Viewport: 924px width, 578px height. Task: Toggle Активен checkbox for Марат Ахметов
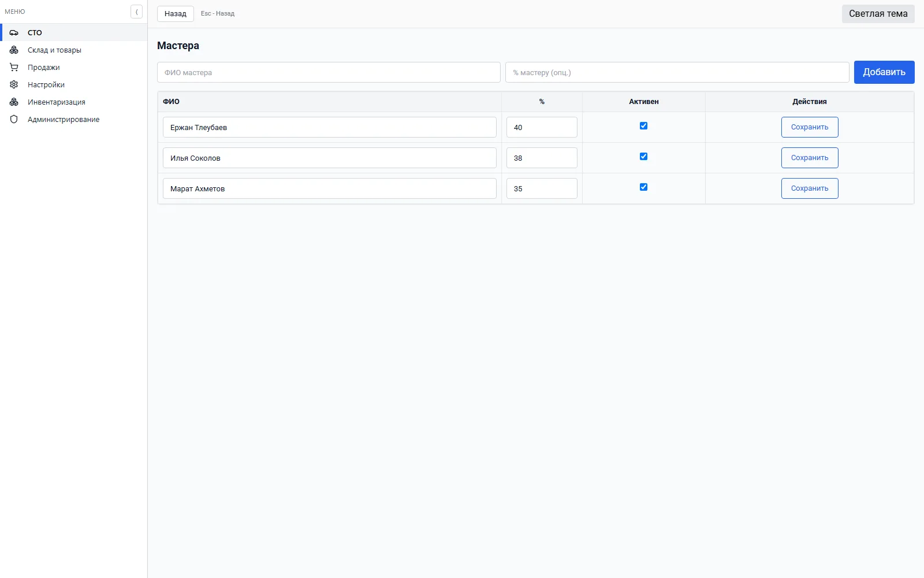click(643, 187)
